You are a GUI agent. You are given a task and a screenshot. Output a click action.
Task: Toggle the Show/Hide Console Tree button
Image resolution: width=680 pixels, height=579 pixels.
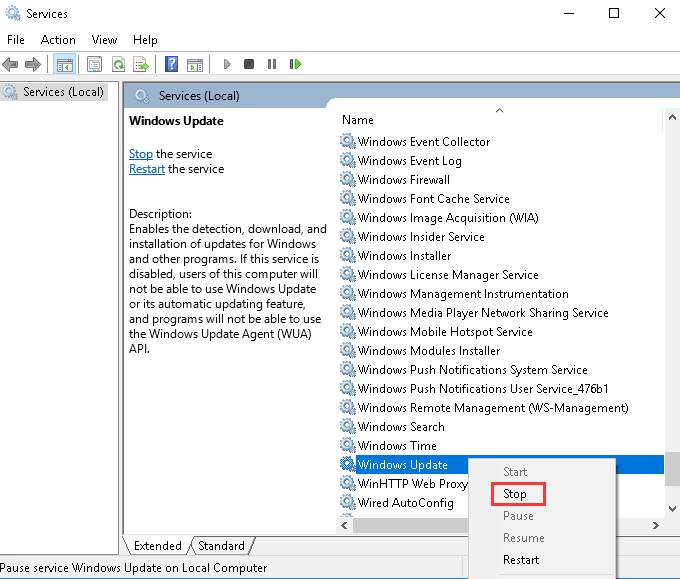pos(65,65)
